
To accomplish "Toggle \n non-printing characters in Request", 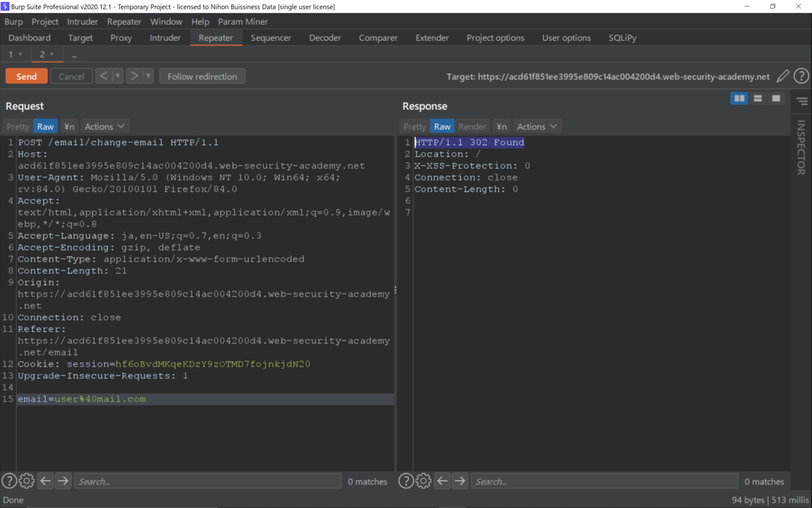I will click(69, 127).
